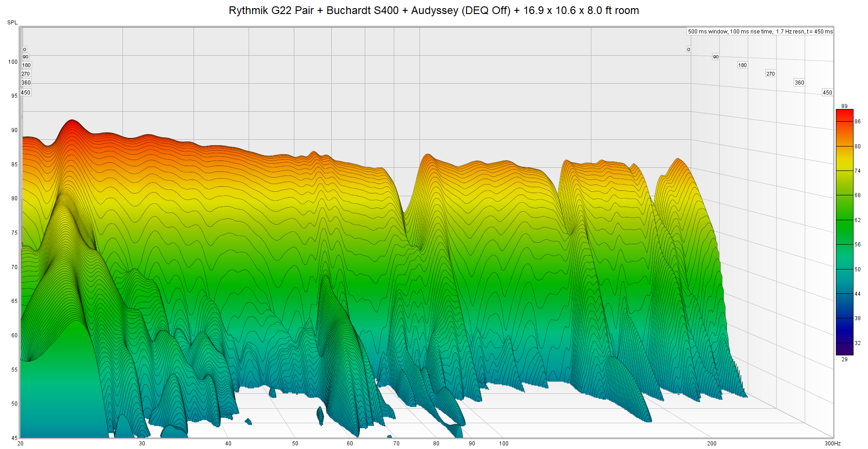This screenshot has width=868, height=449.
Task: Select the 55 dB tick on SPL axis
Action: (14, 370)
